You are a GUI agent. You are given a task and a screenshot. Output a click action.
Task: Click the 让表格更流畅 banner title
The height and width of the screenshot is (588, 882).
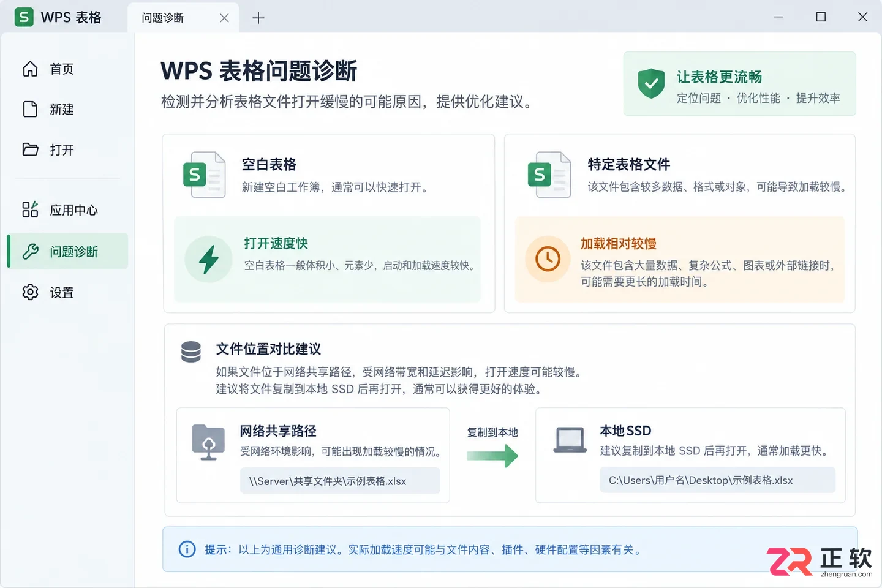click(x=719, y=77)
